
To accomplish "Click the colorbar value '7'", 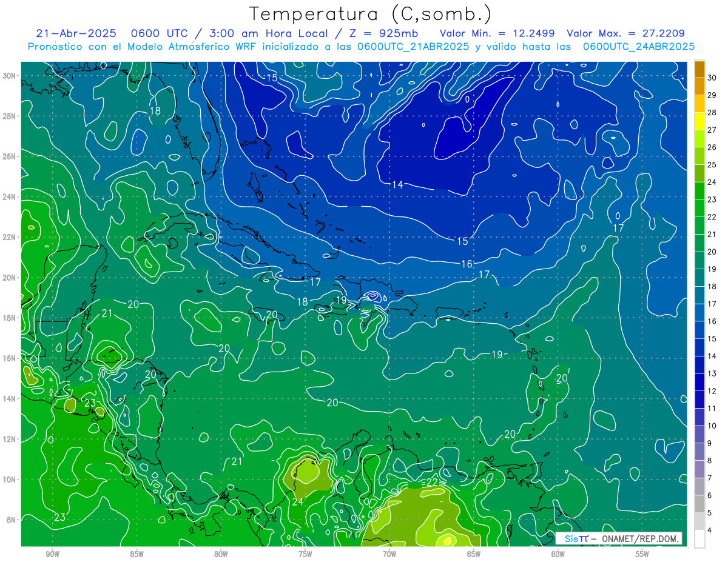I will 710,478.
